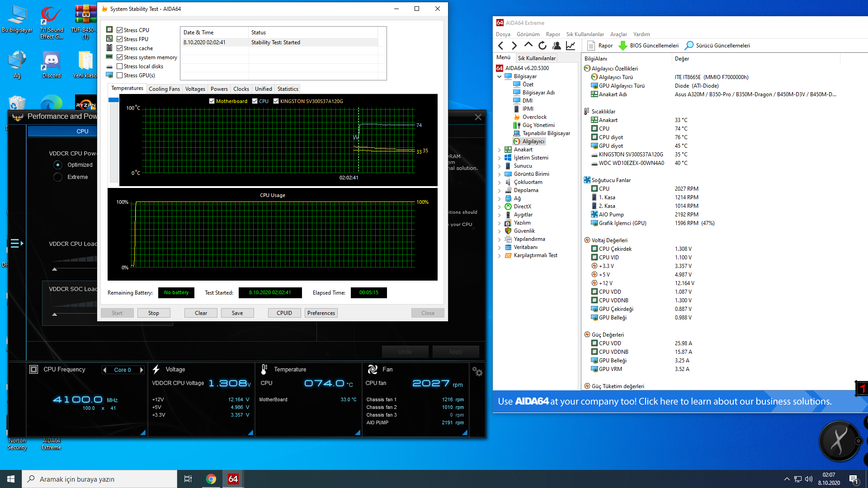Viewport: 868px width, 488px height.
Task: Toggle Motherboard temperature graph checkbox
Action: point(212,101)
